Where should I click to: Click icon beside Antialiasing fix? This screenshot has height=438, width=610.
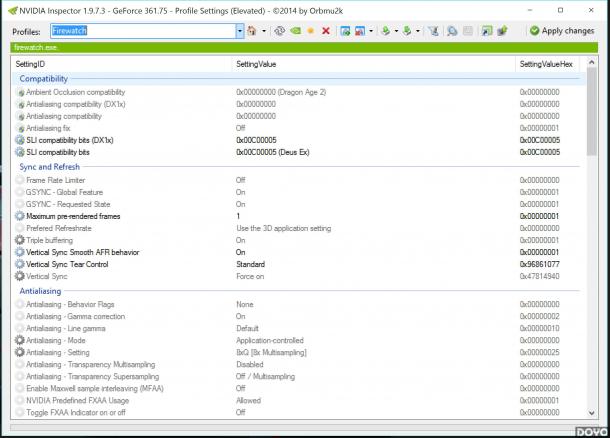21,128
